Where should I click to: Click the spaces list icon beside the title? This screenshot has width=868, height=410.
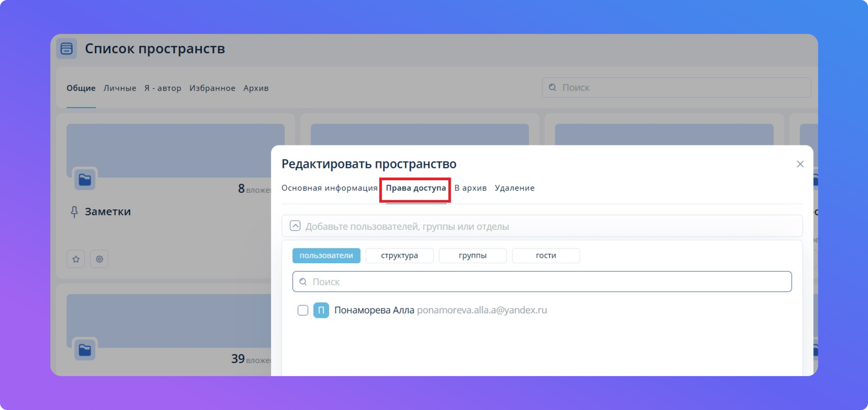[x=66, y=48]
